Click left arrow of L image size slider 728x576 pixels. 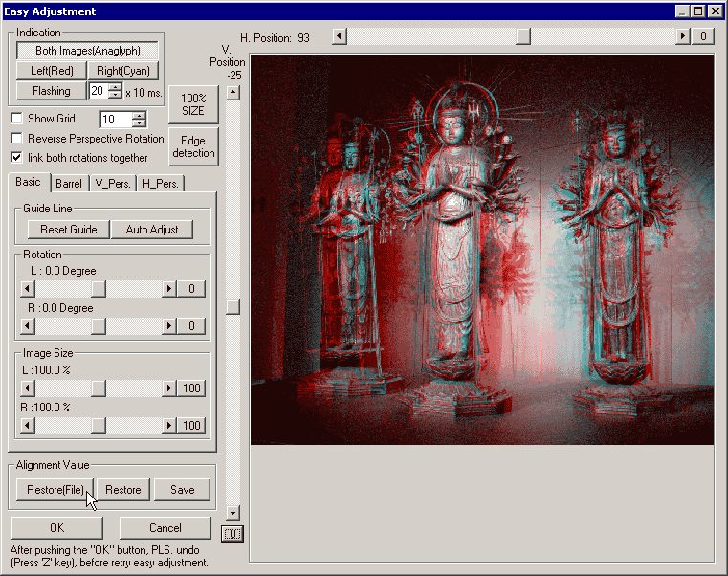(x=28, y=388)
